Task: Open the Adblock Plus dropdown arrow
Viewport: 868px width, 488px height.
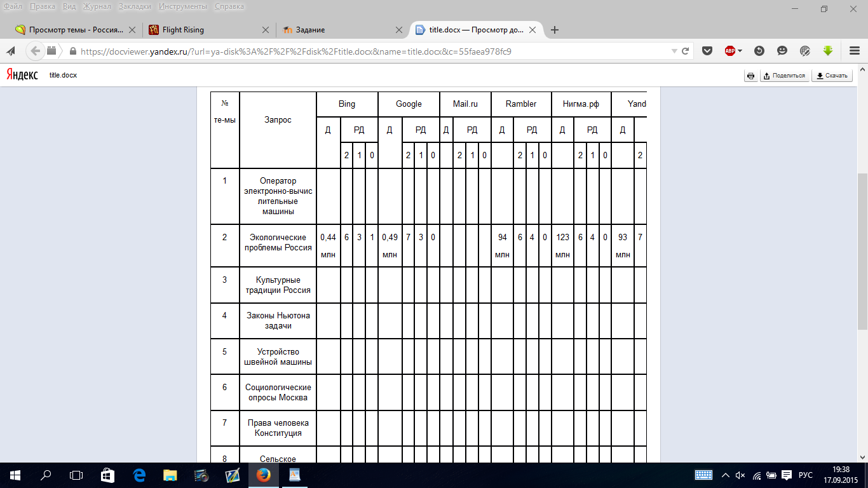Action: (x=740, y=51)
